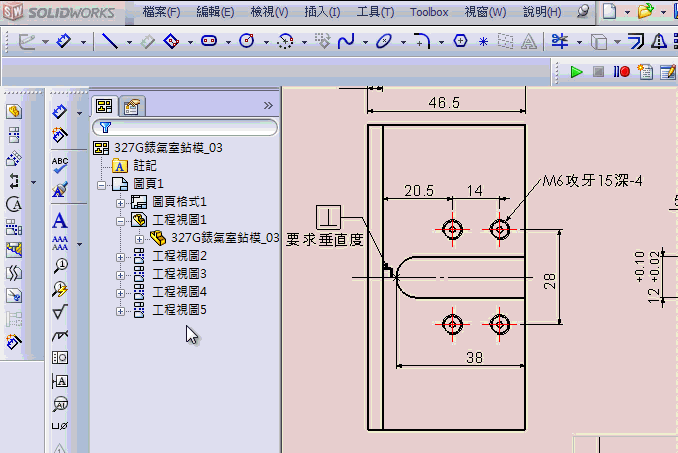Select the Line sketch tool
Screen dimensions: 678x453
[x=109, y=41]
